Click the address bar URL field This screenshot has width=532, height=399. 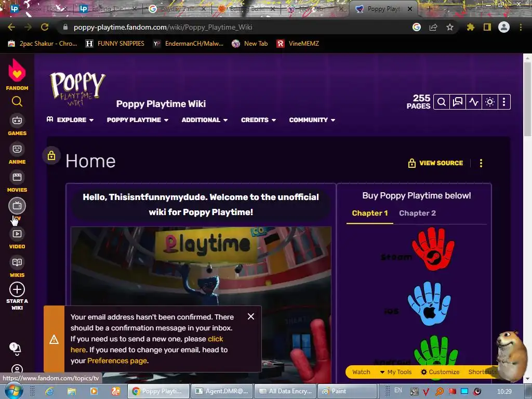tap(235, 27)
